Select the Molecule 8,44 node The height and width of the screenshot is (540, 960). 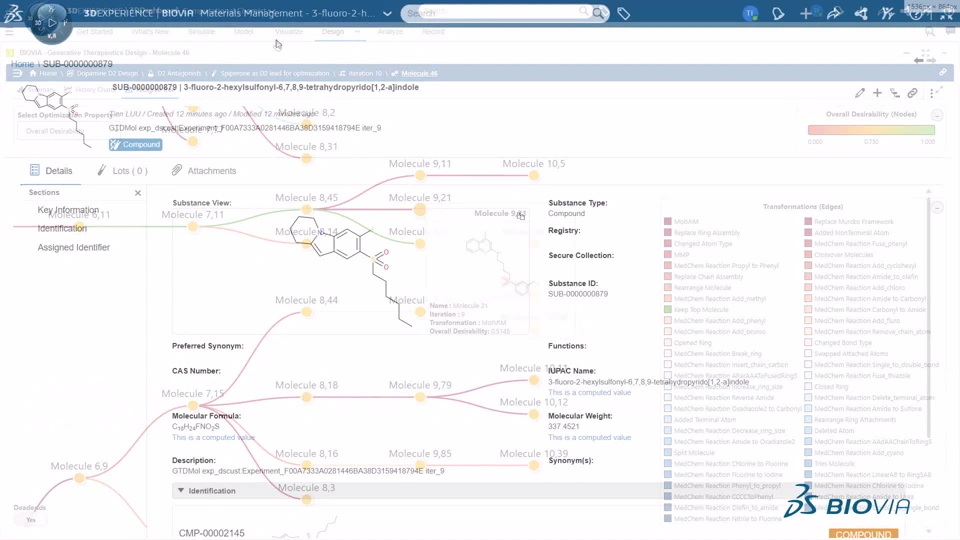tap(307, 312)
